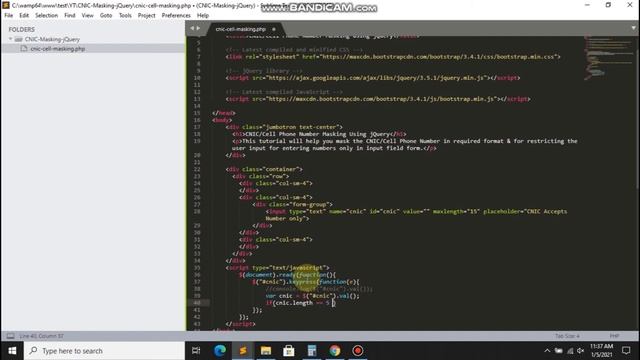
Task: Click the FOLDERS sidebar heading
Action: [22, 29]
